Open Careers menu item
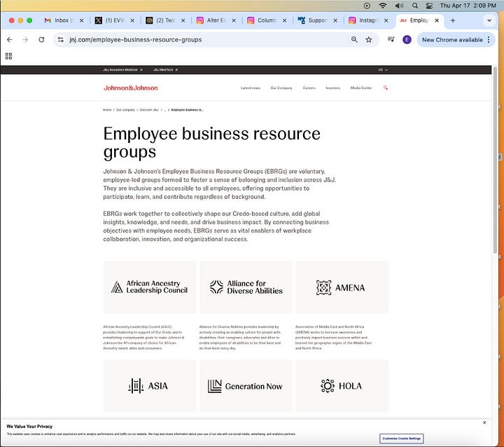 pos(309,88)
